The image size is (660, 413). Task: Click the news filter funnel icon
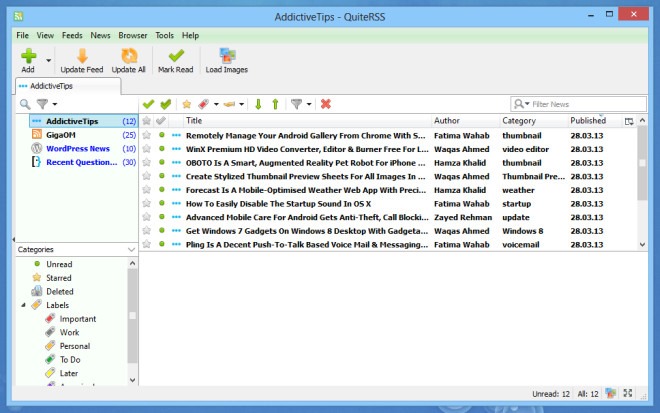tap(296, 104)
